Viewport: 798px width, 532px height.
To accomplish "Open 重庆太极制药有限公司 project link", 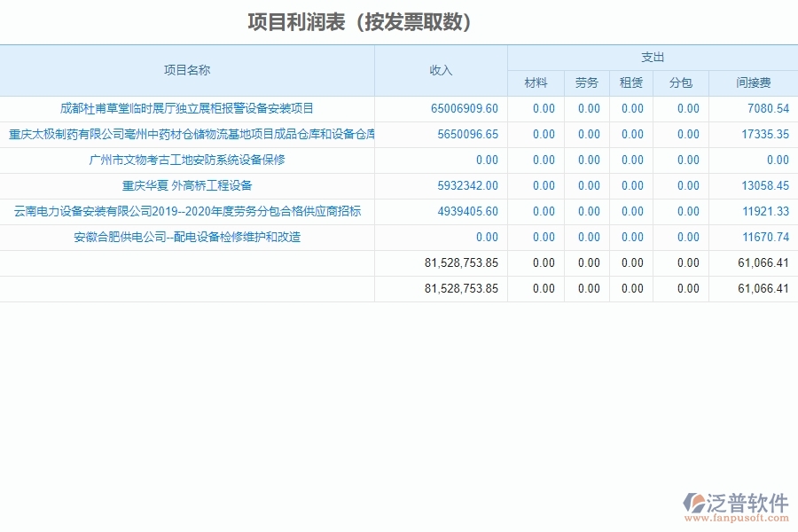I will click(188, 135).
